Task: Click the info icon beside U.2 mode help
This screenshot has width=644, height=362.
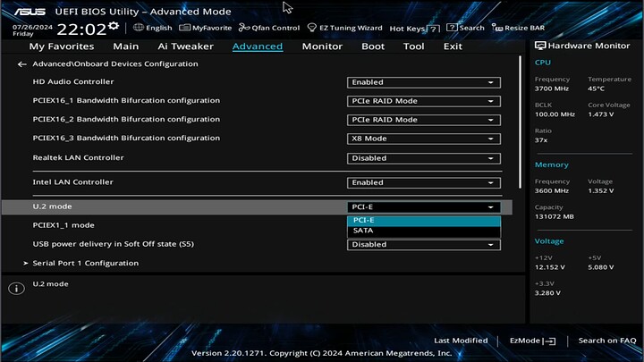Action: point(16,289)
